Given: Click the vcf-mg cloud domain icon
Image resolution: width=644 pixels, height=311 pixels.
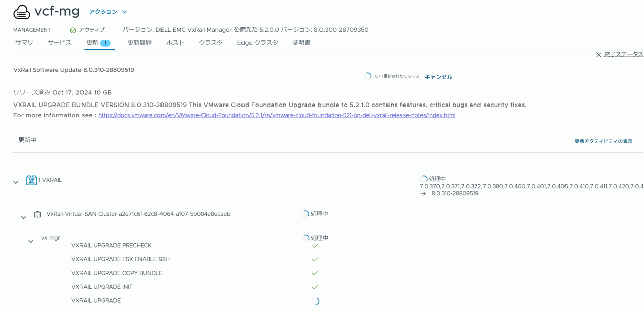Looking at the screenshot, I should [22, 12].
